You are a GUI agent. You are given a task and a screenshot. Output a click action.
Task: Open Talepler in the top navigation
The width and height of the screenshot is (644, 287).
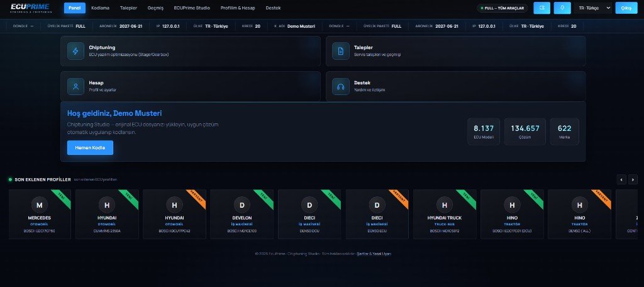pyautogui.click(x=128, y=8)
